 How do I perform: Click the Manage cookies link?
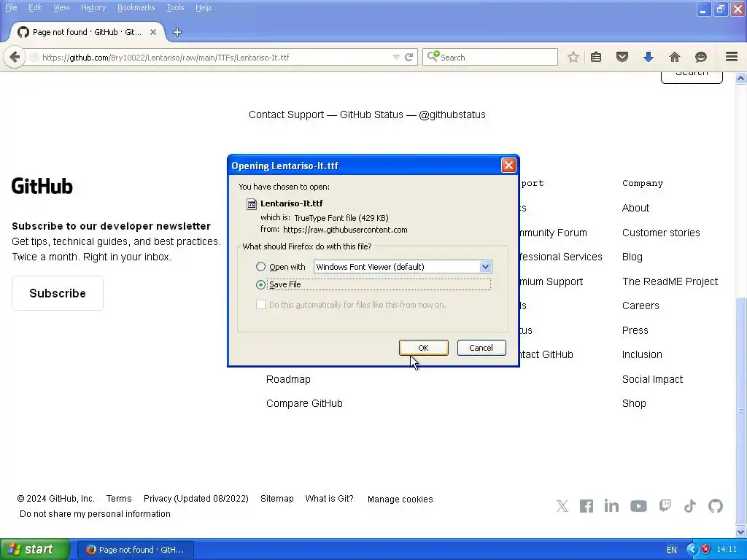[x=400, y=499]
